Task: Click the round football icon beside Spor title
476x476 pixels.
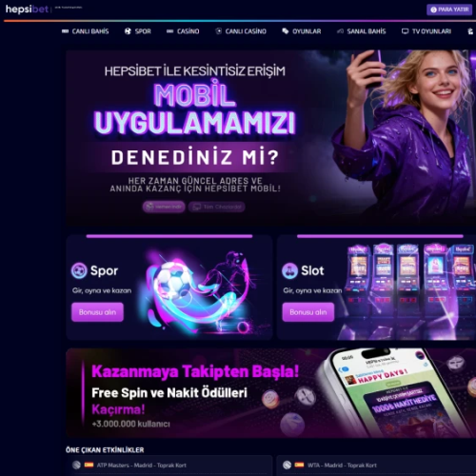Action: click(79, 270)
